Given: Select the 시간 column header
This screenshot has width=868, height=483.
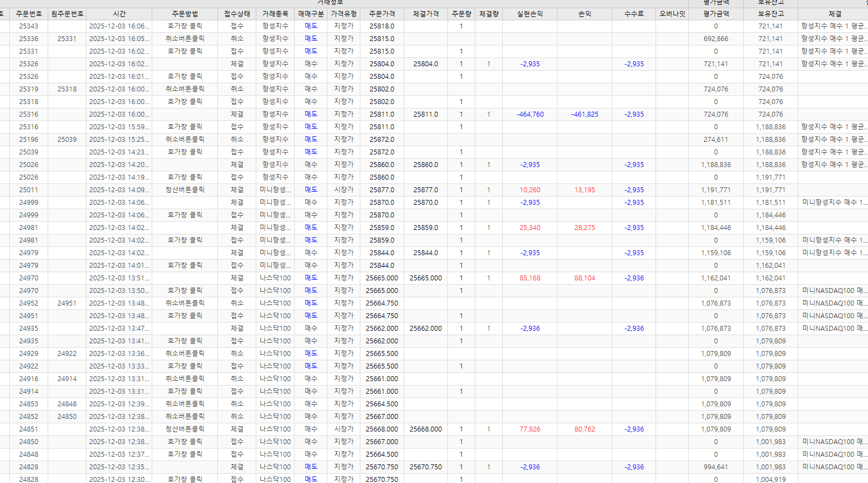Looking at the screenshot, I should (119, 14).
